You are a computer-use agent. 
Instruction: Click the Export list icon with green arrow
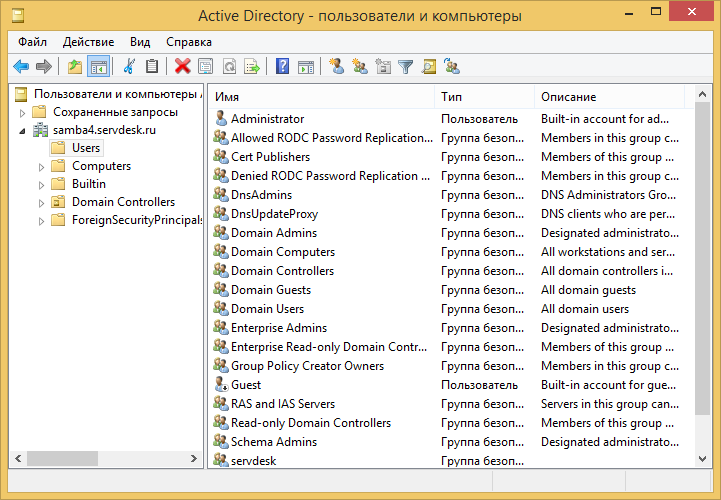[x=252, y=67]
